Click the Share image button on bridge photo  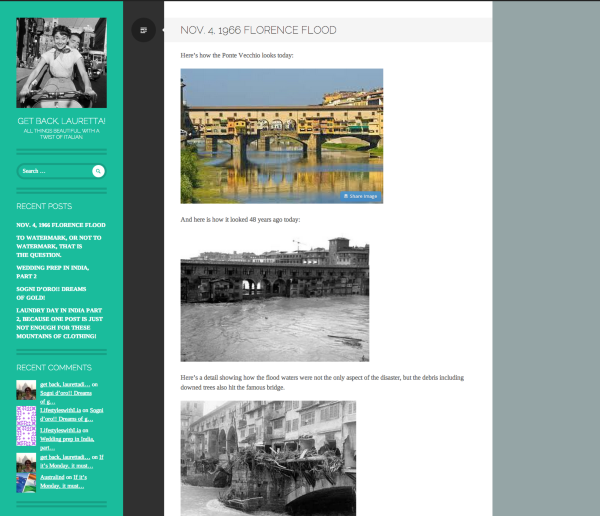click(360, 196)
